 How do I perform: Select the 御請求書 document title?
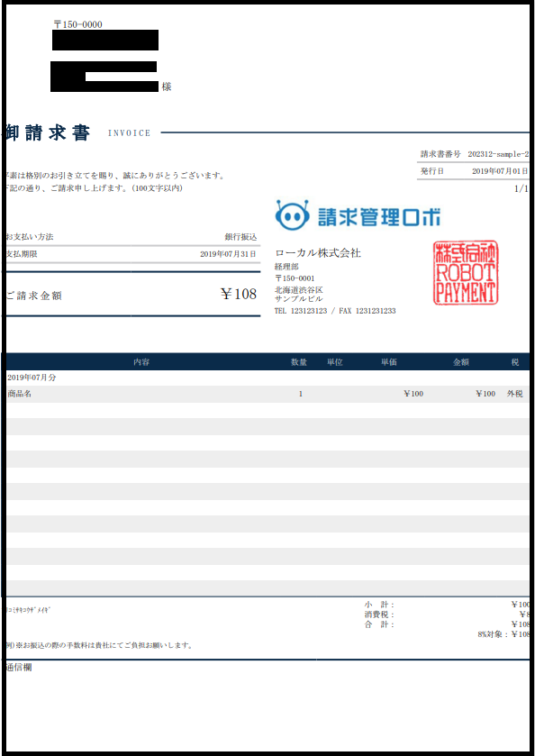(x=48, y=132)
